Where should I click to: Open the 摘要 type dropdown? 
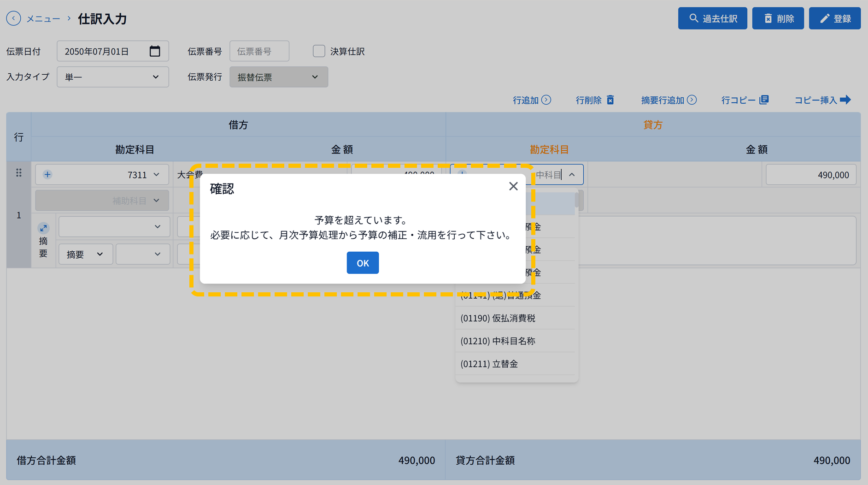pos(86,254)
